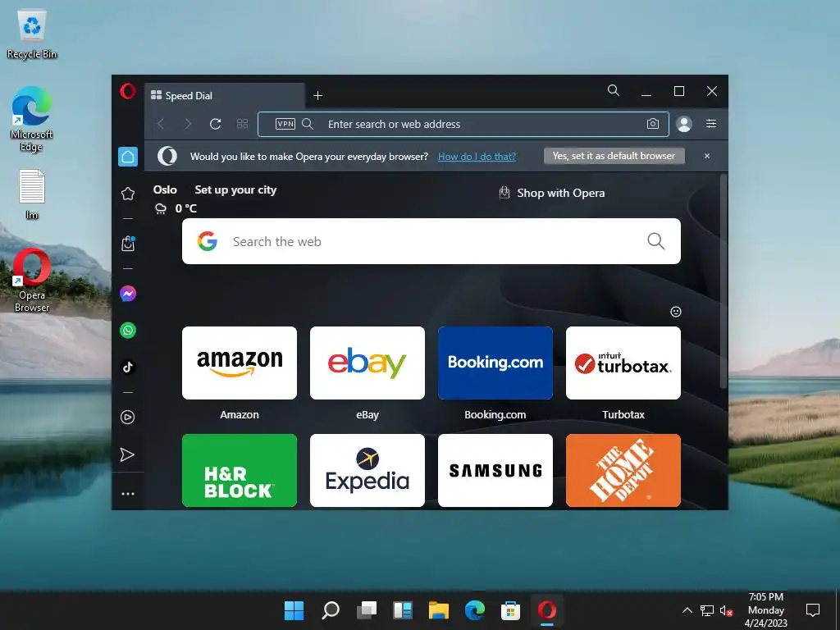840x630 pixels.
Task: Open a new tab with plus button
Action: click(x=317, y=95)
